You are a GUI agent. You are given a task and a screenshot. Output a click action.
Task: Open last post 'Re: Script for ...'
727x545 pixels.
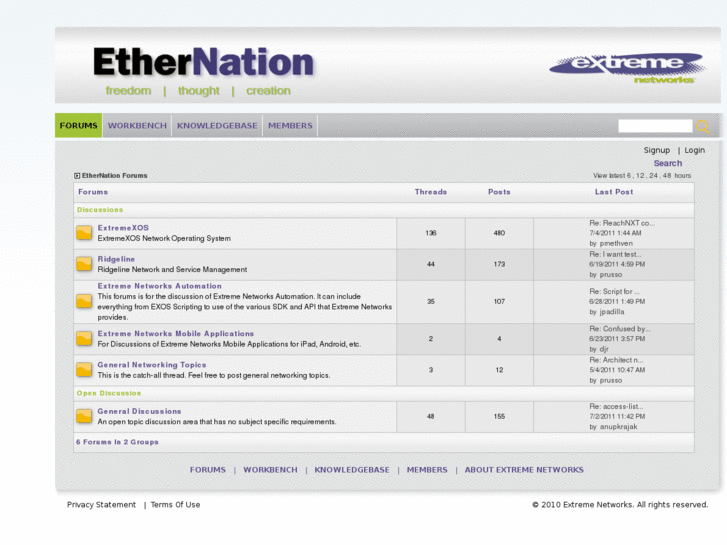[614, 291]
